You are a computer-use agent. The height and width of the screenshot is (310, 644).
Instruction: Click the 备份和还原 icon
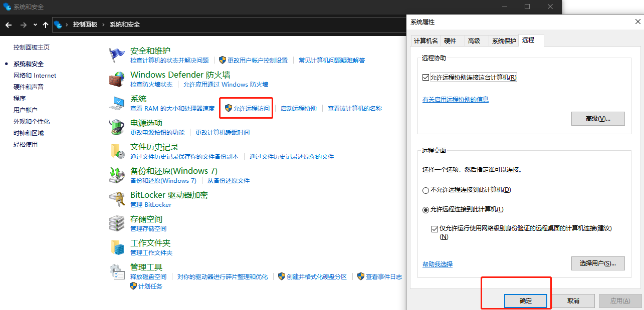[x=117, y=175]
